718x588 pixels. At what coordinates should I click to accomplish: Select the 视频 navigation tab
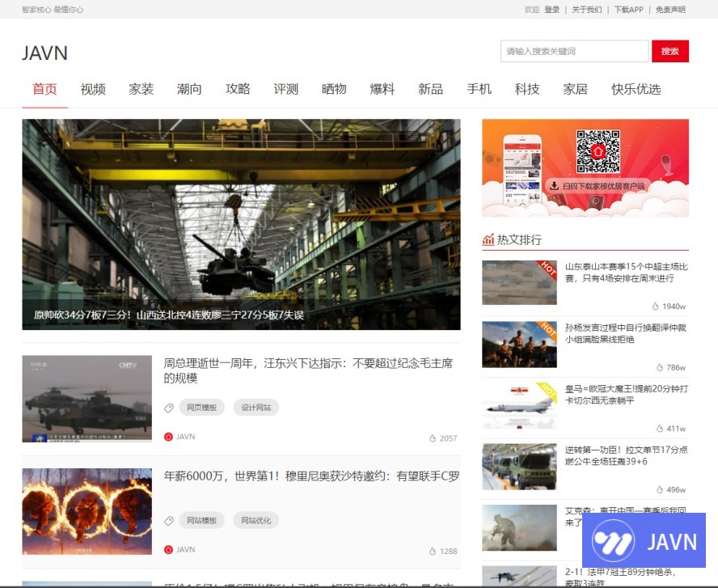(x=93, y=89)
